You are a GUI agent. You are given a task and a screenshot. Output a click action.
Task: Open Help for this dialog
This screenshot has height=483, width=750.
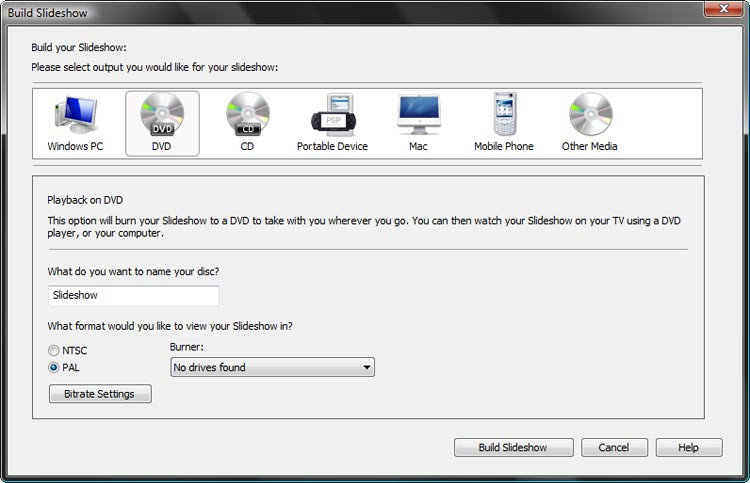point(689,448)
